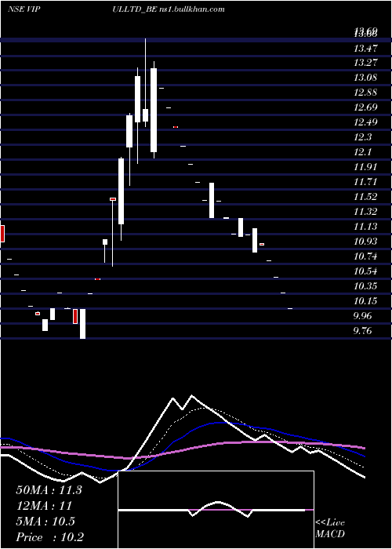This screenshot has width=392, height=549.
Task: Click the "12MA : 11" readout
Action: [x=44, y=506]
